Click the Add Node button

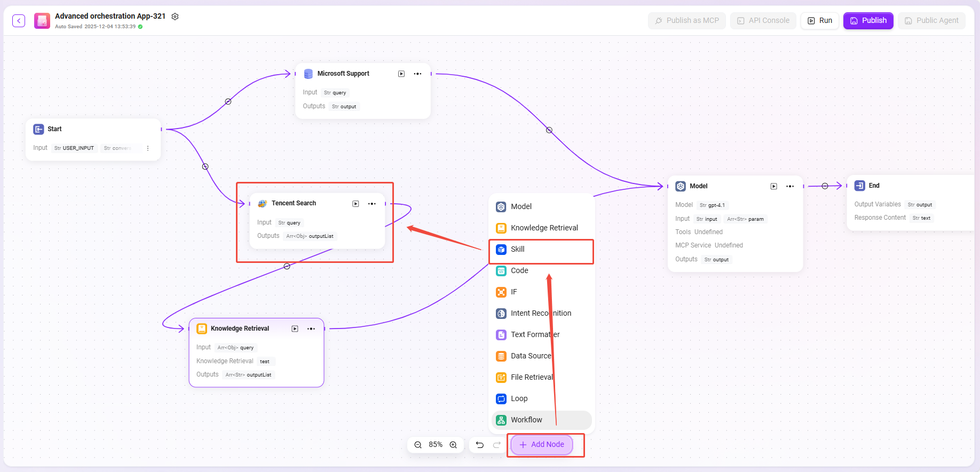[x=541, y=444]
